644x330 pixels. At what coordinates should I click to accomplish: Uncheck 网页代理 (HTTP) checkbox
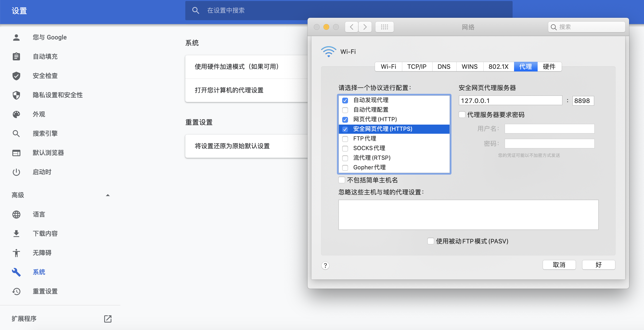tap(345, 120)
